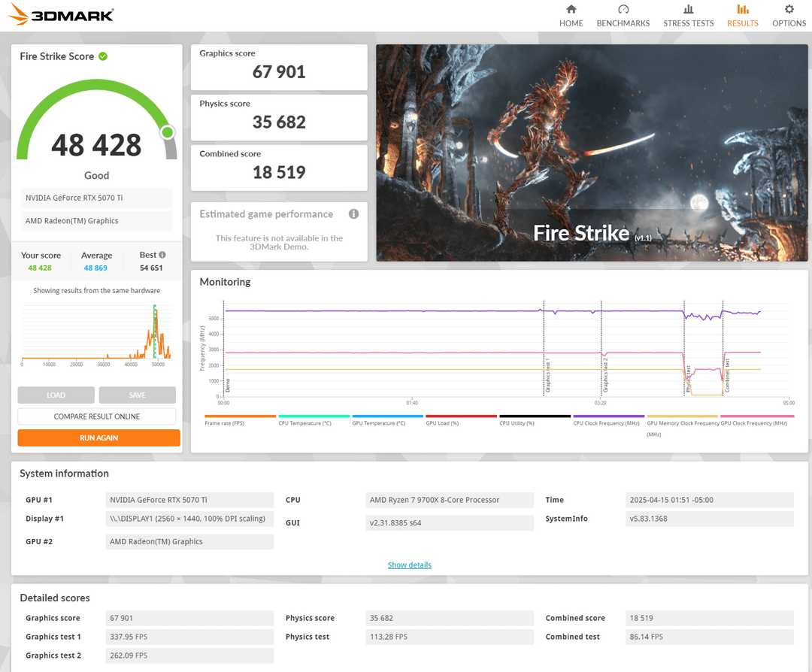Click the orange RUN AGAIN button
The width and height of the screenshot is (812, 672).
tap(99, 438)
